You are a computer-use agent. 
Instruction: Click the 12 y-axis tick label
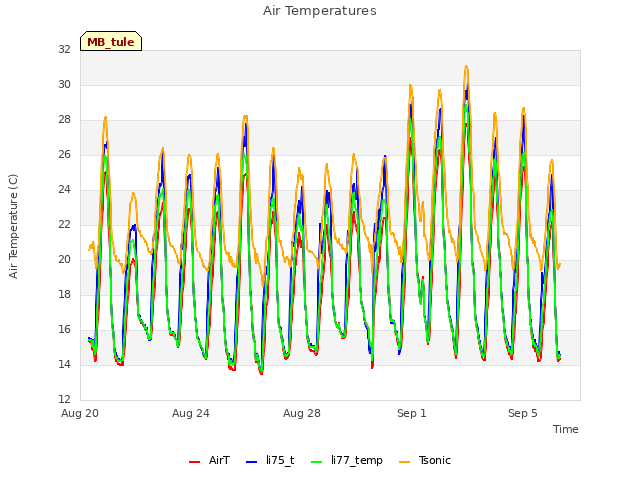coord(64,399)
